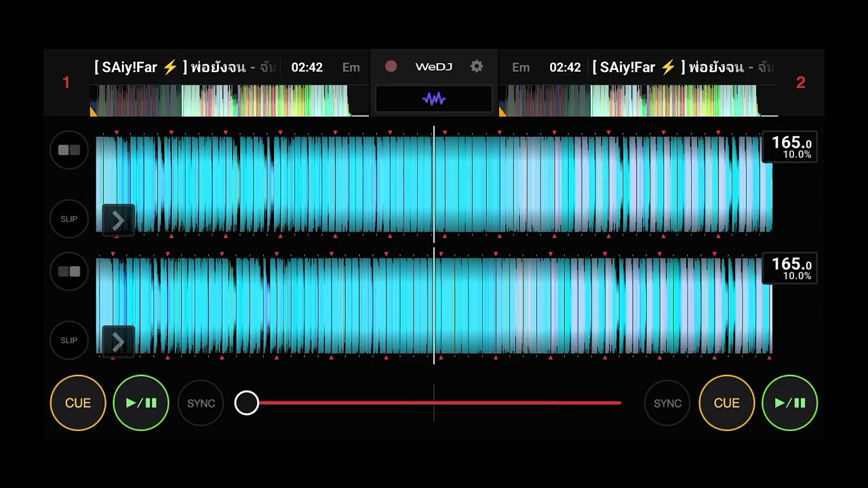868x488 pixels.
Task: Tap the purple waveform view icon
Action: pos(434,99)
